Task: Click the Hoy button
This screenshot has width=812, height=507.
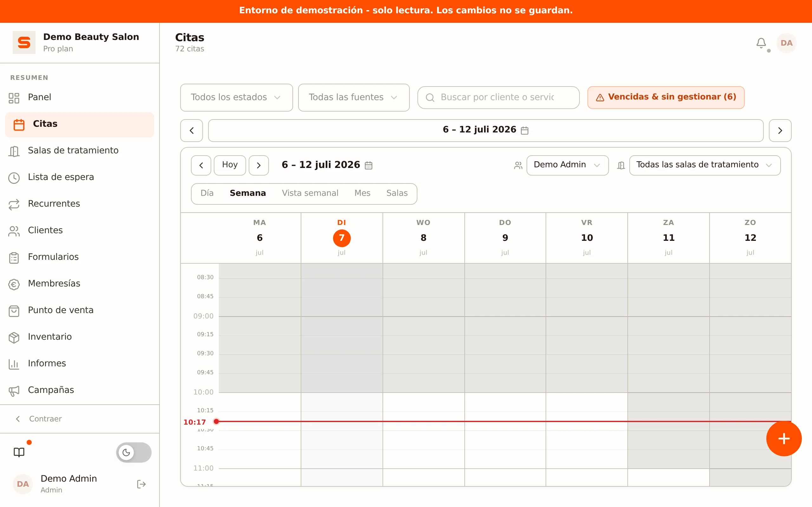Action: [230, 165]
